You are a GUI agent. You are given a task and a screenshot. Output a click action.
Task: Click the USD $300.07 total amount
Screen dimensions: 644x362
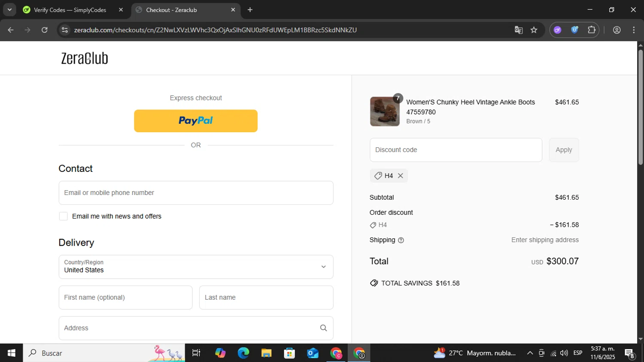555,261
